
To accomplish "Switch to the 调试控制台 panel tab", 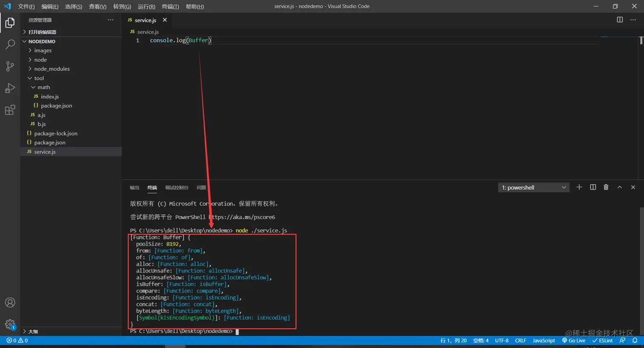I will (177, 188).
